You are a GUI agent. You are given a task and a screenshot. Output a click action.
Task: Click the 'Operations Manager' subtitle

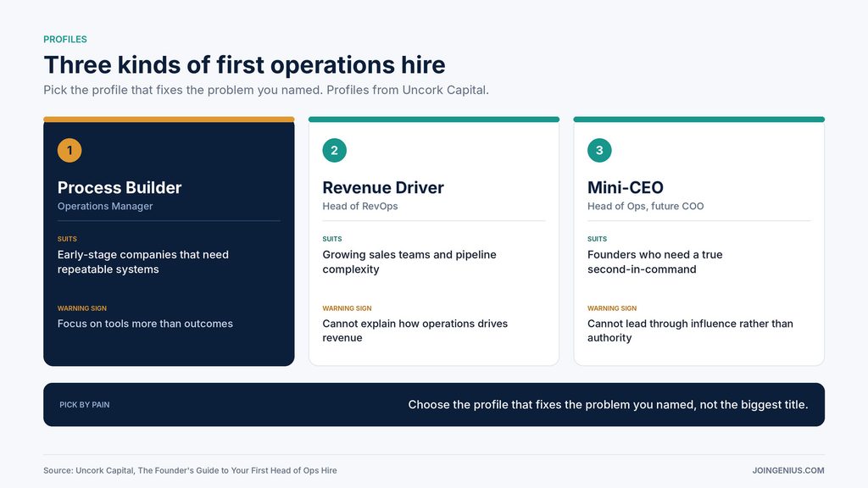click(x=105, y=206)
